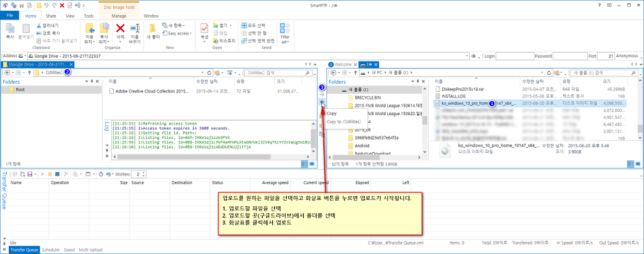Increase the Workers count stepper

tap(143, 173)
